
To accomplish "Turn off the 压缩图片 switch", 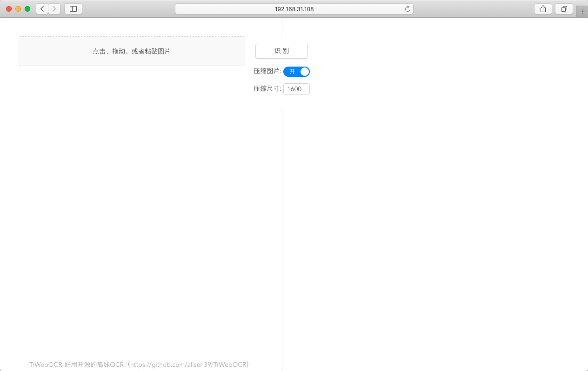I will click(x=296, y=71).
